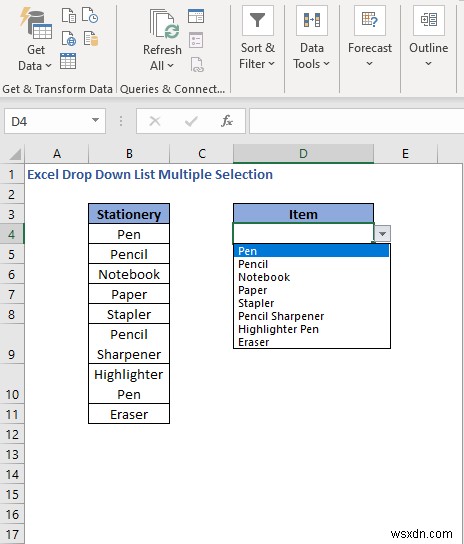Click the From Text/CSV icon
The height and width of the screenshot is (544, 464).
click(69, 15)
